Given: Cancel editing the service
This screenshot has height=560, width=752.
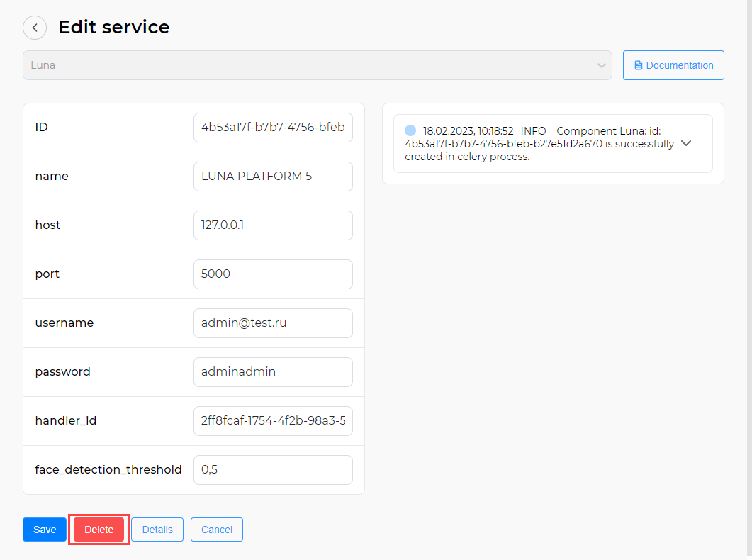Looking at the screenshot, I should pyautogui.click(x=217, y=530).
